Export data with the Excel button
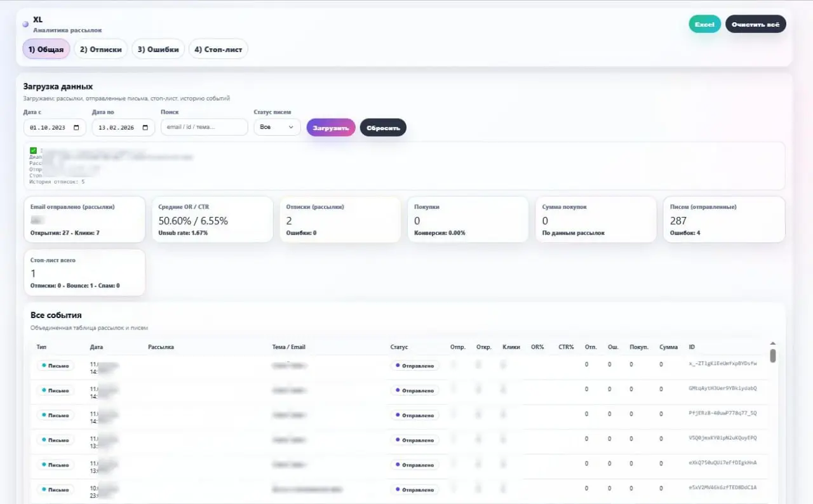The width and height of the screenshot is (813, 504). point(704,24)
